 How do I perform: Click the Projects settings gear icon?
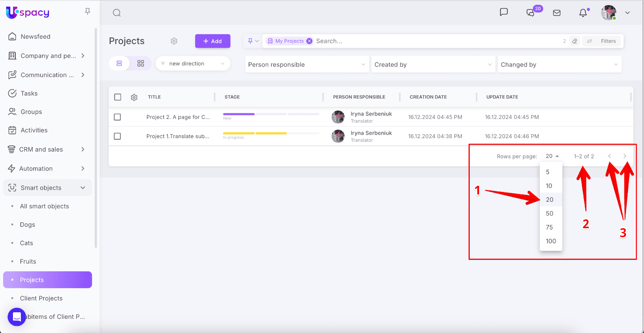point(174,41)
